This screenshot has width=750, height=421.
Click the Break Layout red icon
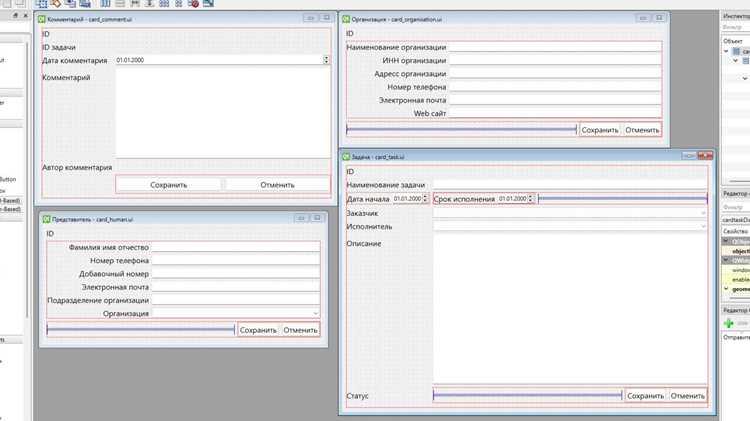(193, 3)
